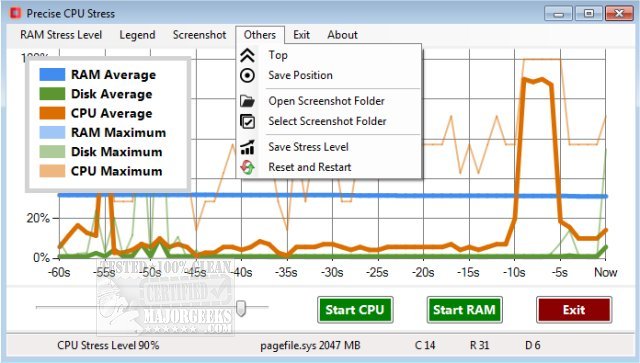The height and width of the screenshot is (363, 640).
Task: Click the CPU Average orange legend swatch
Action: click(52, 113)
